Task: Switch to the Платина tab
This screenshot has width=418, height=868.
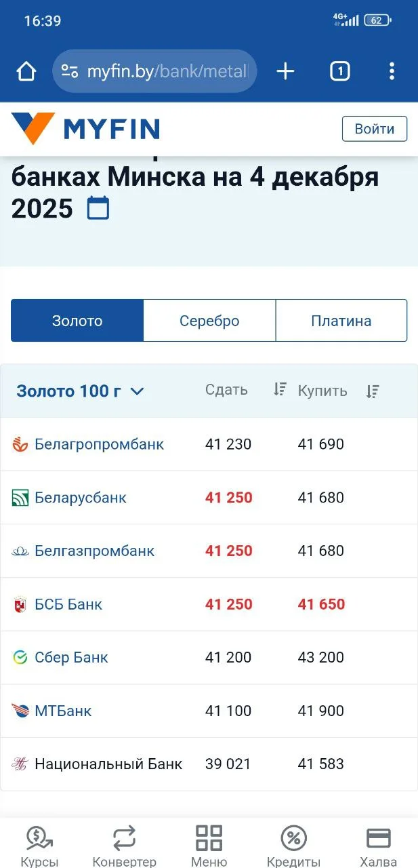Action: click(x=340, y=320)
